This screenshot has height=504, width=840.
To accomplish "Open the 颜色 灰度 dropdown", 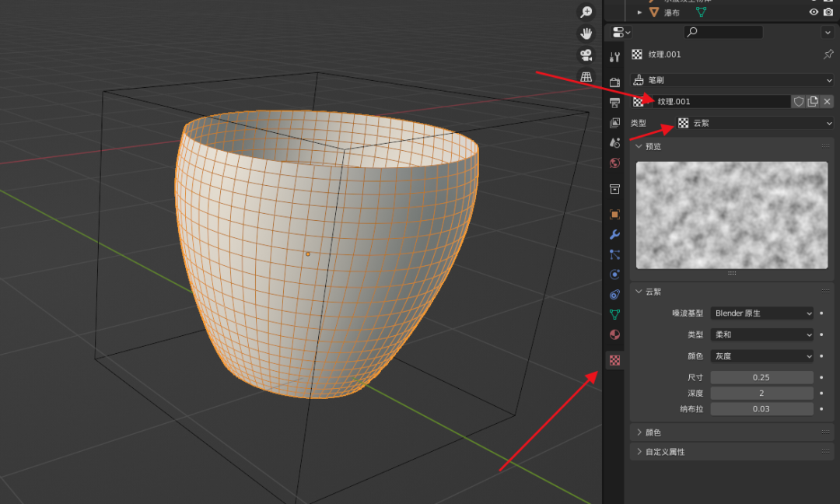I will tap(761, 356).
